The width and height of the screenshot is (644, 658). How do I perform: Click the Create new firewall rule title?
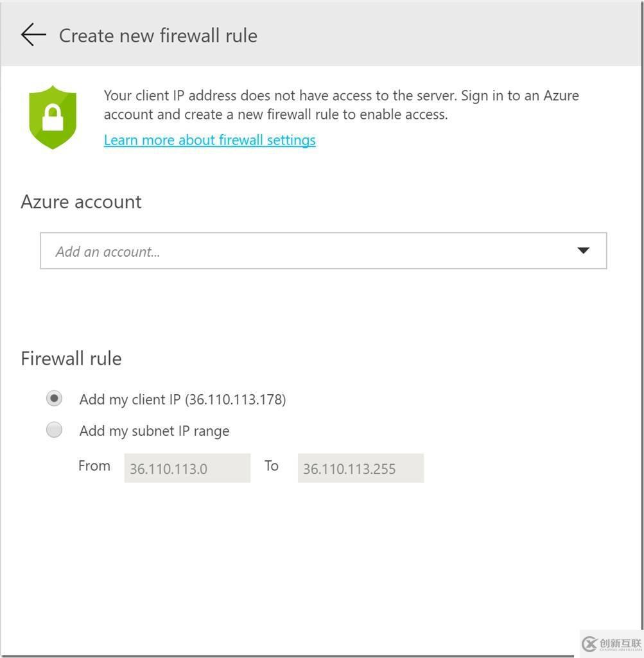tap(157, 36)
